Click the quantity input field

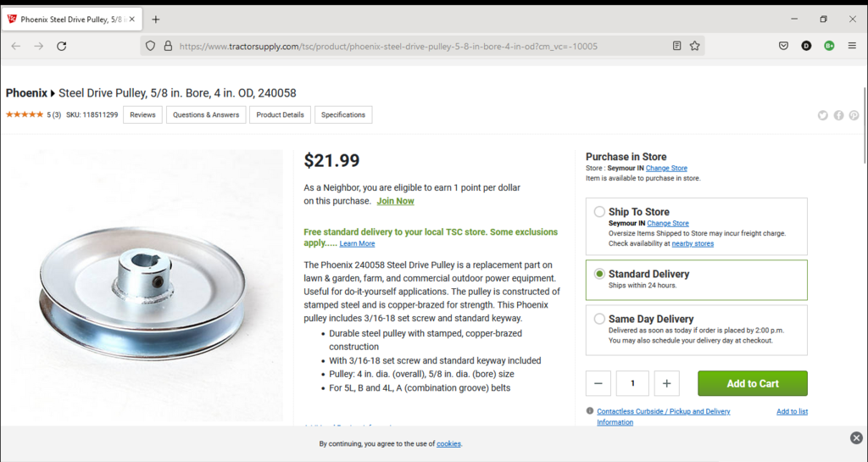click(x=632, y=383)
